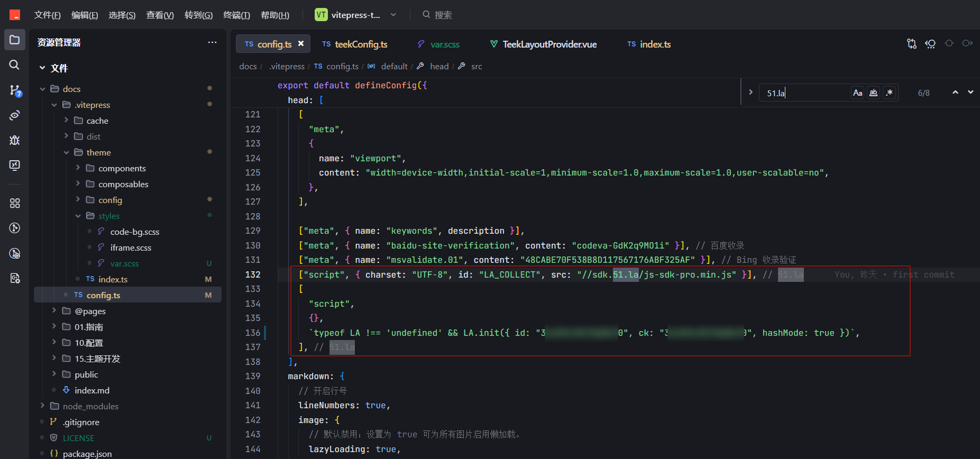Collapse the 文件 section header
This screenshot has width=980, height=459.
click(42, 68)
